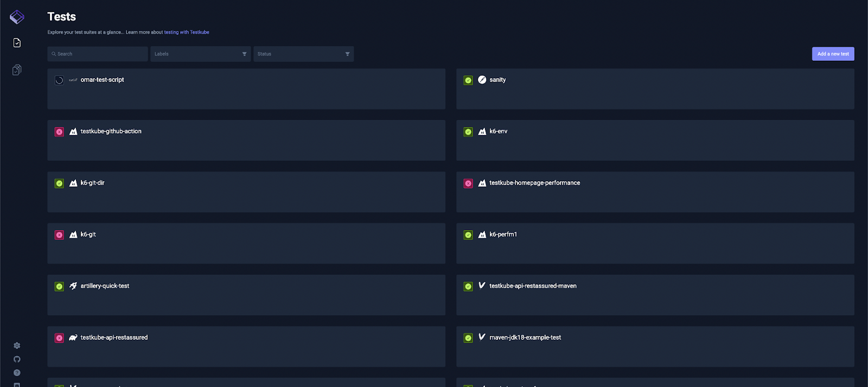
Task: Click the passed status icon on artillery-quick-test
Action: coord(59,286)
